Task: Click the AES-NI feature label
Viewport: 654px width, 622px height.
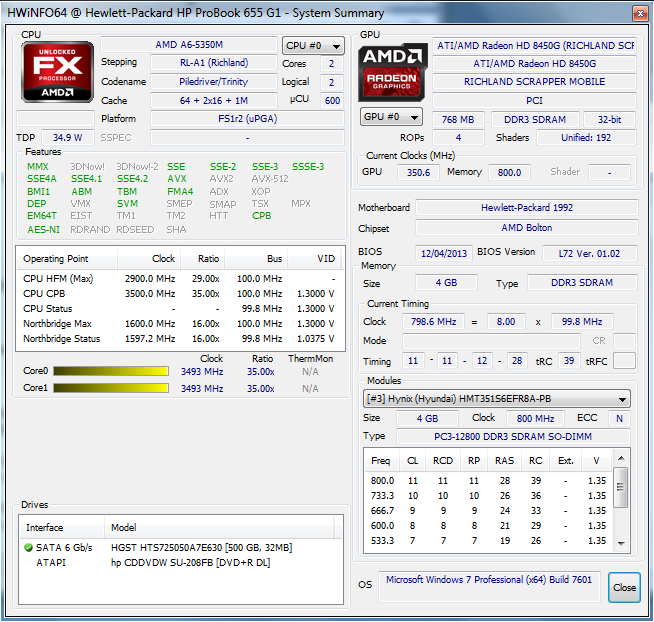Action: tap(43, 229)
